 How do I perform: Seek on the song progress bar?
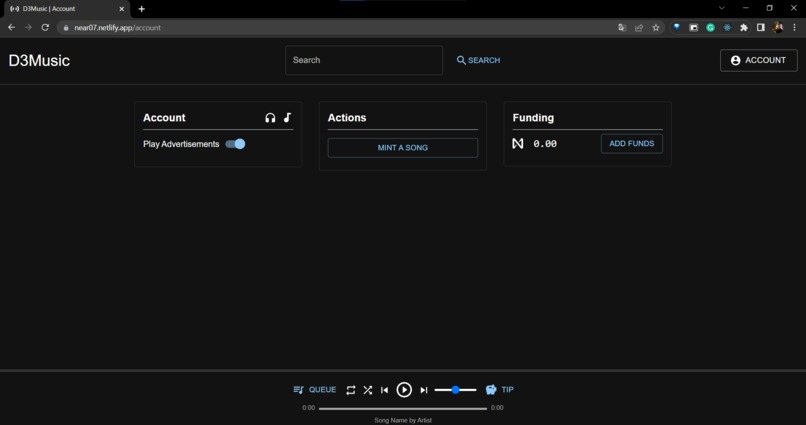[x=402, y=409]
